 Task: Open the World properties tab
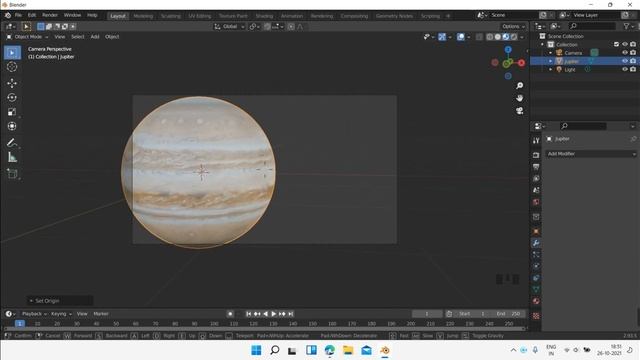(x=536, y=202)
